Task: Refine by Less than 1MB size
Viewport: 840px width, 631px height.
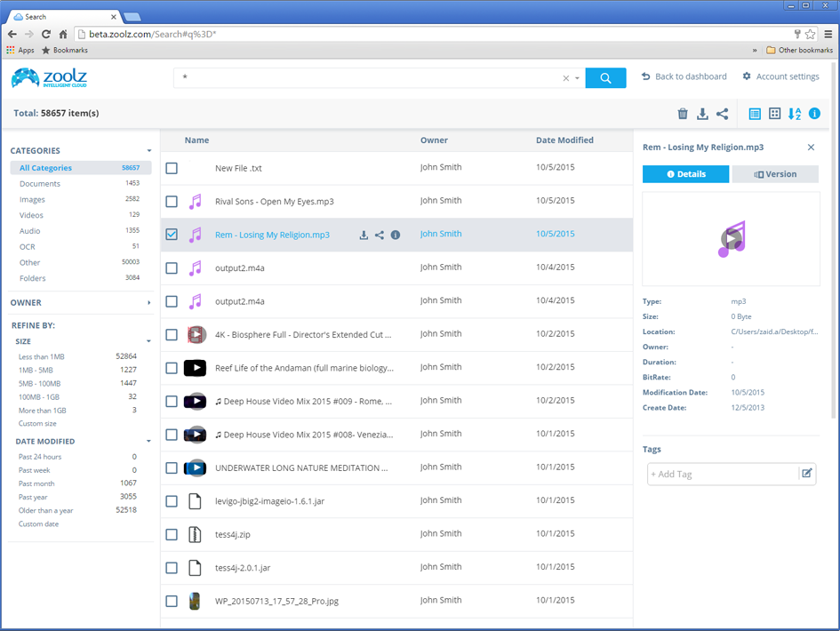Action: point(41,356)
